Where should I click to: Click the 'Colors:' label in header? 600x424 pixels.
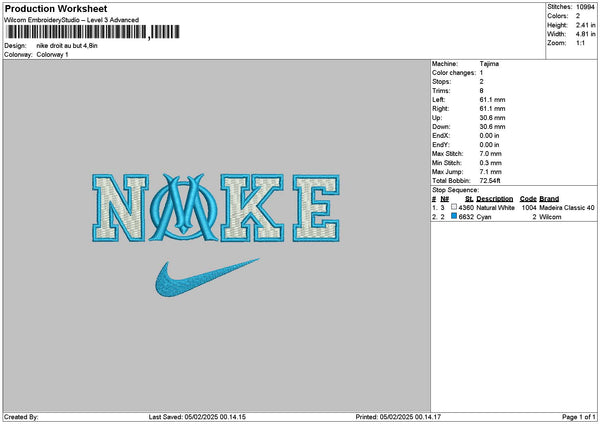click(x=558, y=16)
